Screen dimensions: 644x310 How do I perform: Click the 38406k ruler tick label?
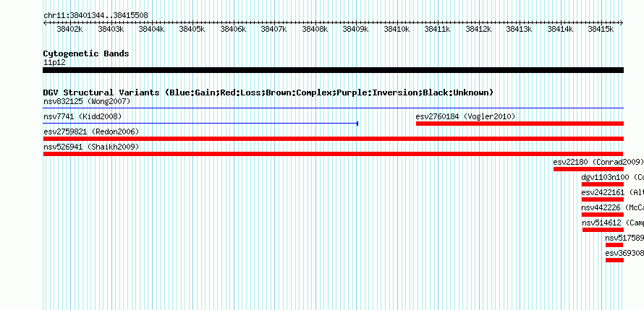click(x=233, y=29)
